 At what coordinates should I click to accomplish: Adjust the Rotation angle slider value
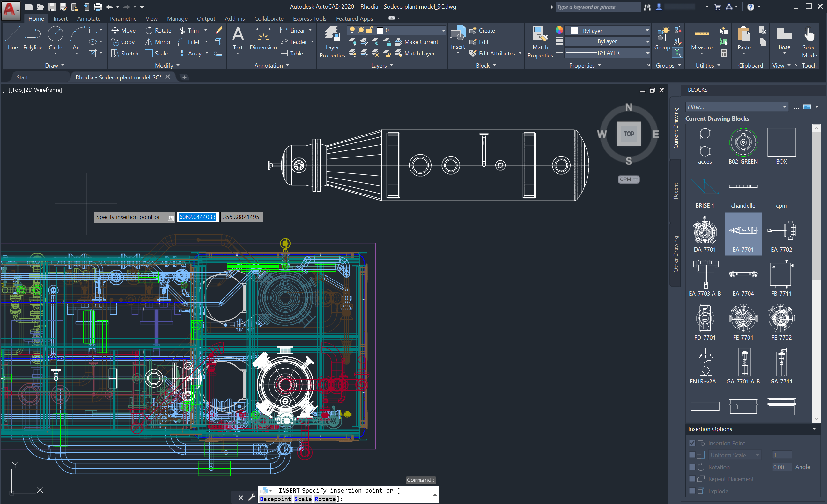pyautogui.click(x=781, y=466)
